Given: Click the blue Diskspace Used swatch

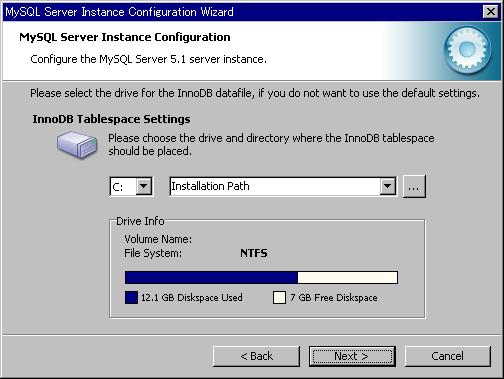Looking at the screenshot, I should coord(131,298).
